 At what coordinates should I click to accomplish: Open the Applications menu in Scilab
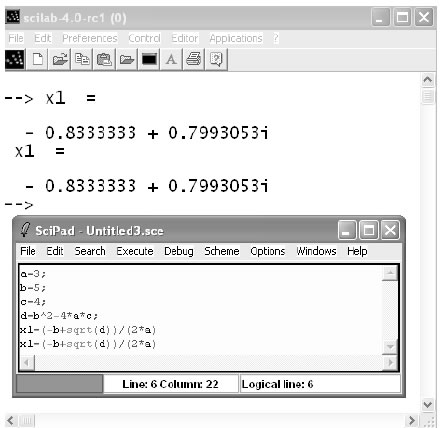tap(236, 38)
